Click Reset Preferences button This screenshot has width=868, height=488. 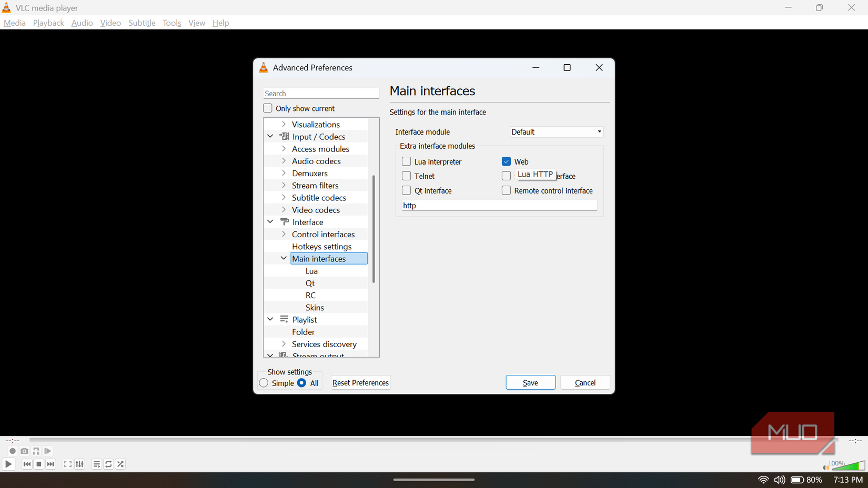(x=360, y=382)
